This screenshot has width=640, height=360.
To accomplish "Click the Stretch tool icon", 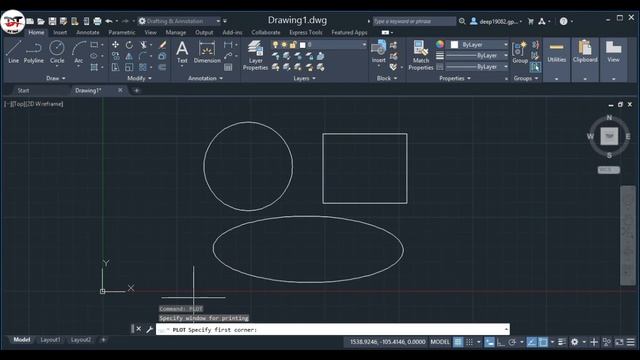I will click(116, 67).
